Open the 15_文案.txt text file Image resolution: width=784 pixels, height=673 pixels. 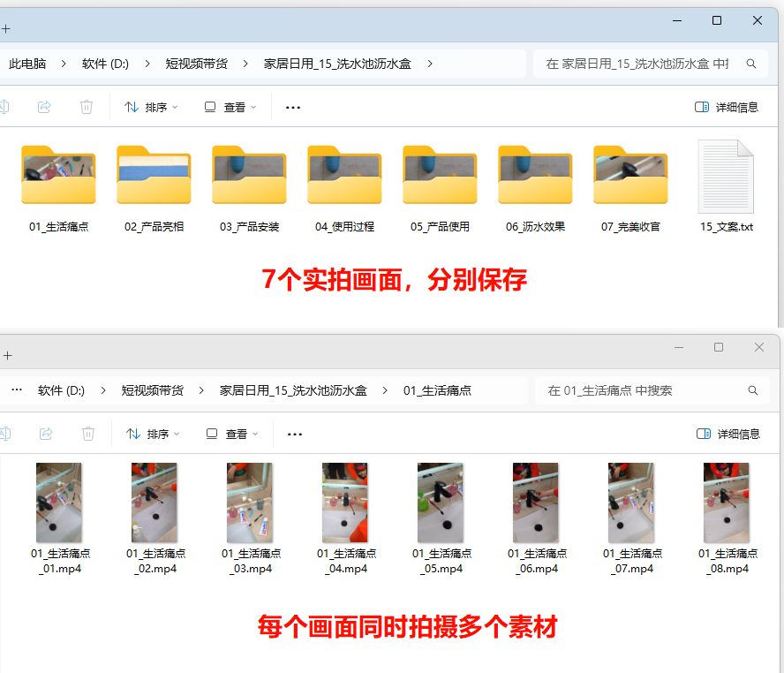726,178
